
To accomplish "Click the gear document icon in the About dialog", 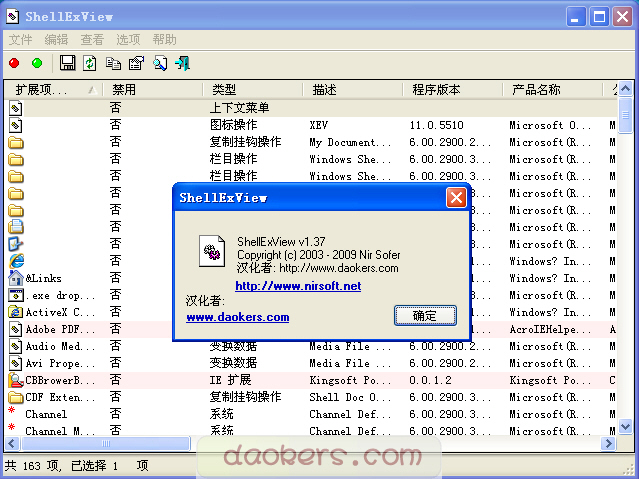I will [212, 251].
